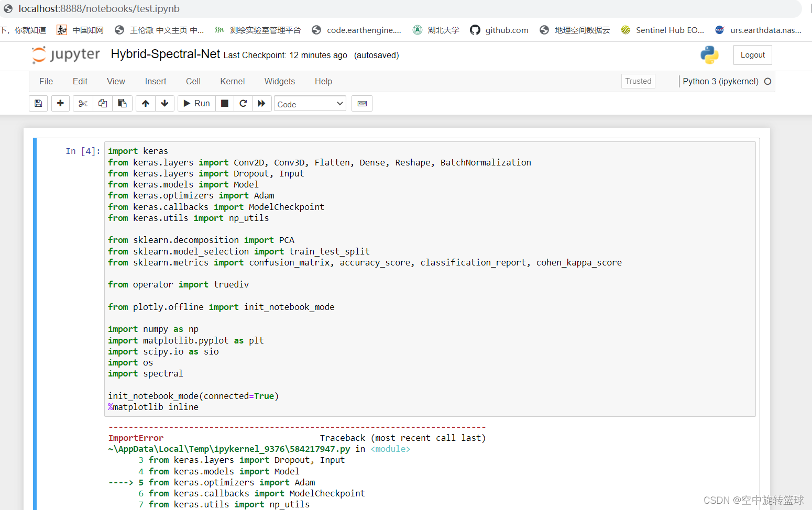Click the 'from sklearn.decomposition import PCA' line
Image resolution: width=812 pixels, height=510 pixels.
click(x=201, y=240)
